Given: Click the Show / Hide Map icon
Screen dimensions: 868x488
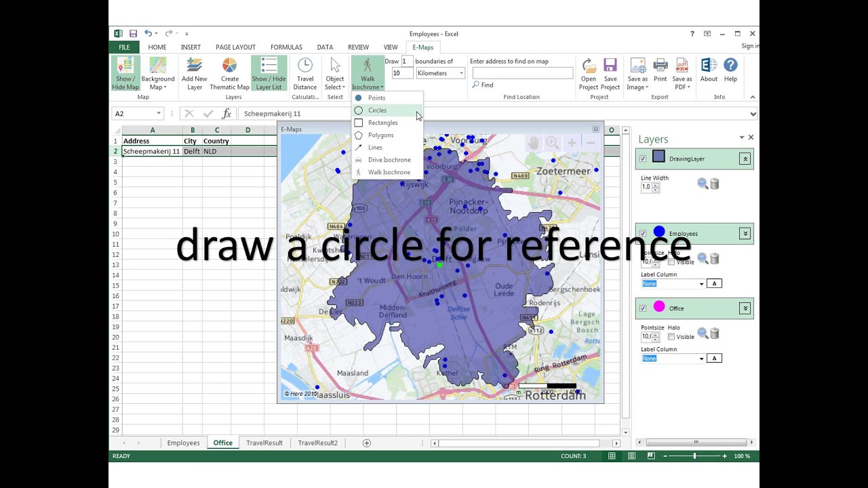Looking at the screenshot, I should click(x=125, y=73).
